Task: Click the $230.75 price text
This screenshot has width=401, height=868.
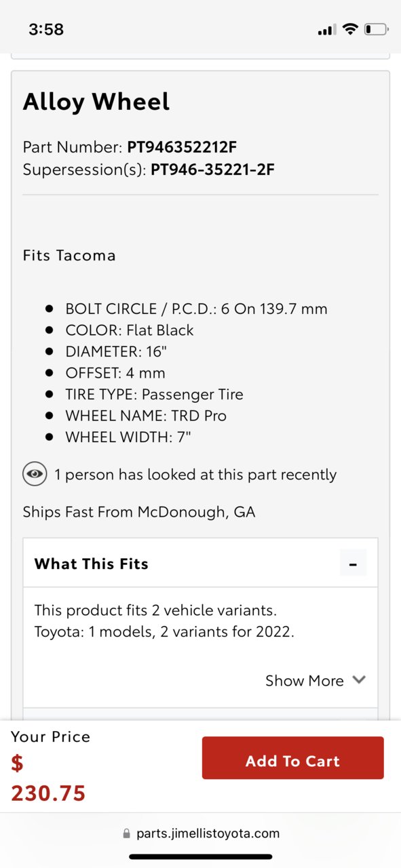Action: [48, 778]
